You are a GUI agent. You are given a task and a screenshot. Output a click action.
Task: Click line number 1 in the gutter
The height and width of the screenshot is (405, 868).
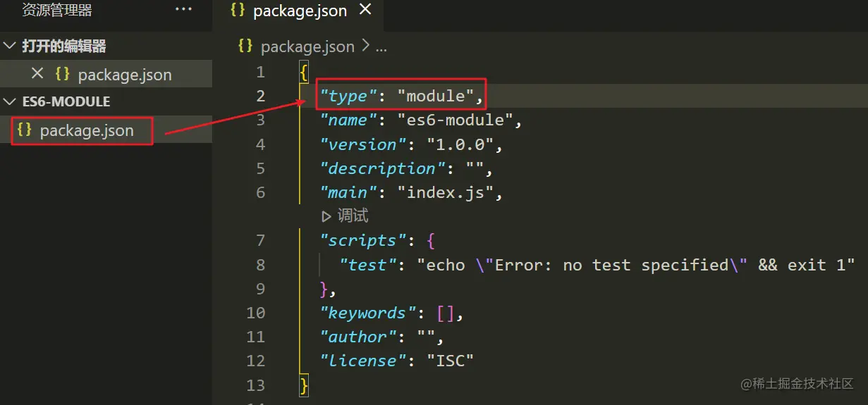260,72
